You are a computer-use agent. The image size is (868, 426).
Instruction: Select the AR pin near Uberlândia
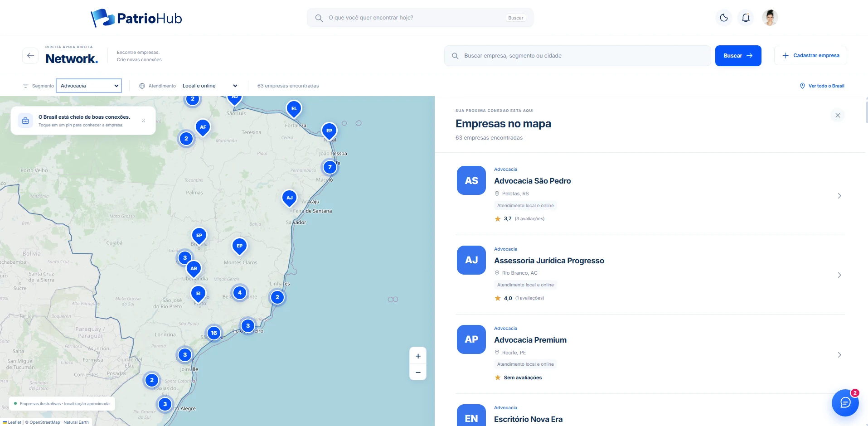(x=194, y=269)
